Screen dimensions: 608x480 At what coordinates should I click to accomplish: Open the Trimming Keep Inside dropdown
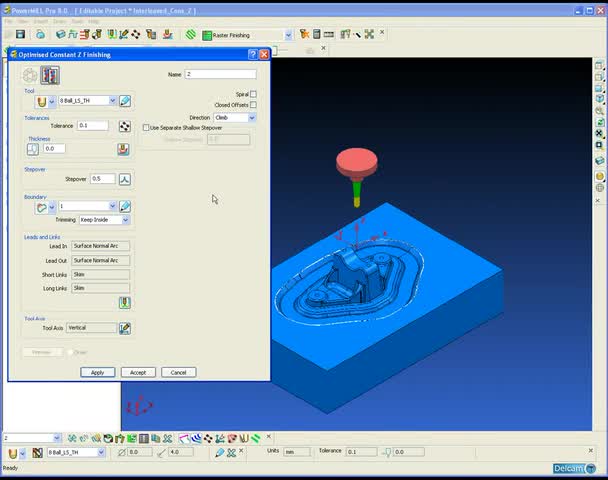[125, 220]
